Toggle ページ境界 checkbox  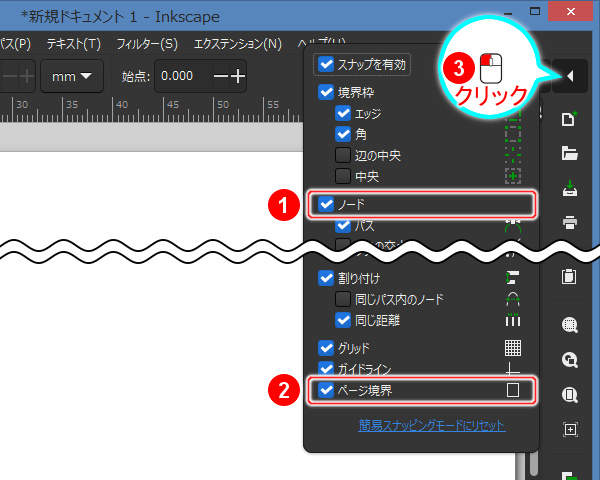326,390
